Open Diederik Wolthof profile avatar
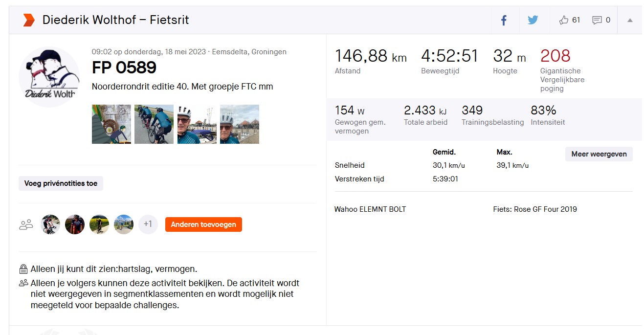 coord(49,77)
